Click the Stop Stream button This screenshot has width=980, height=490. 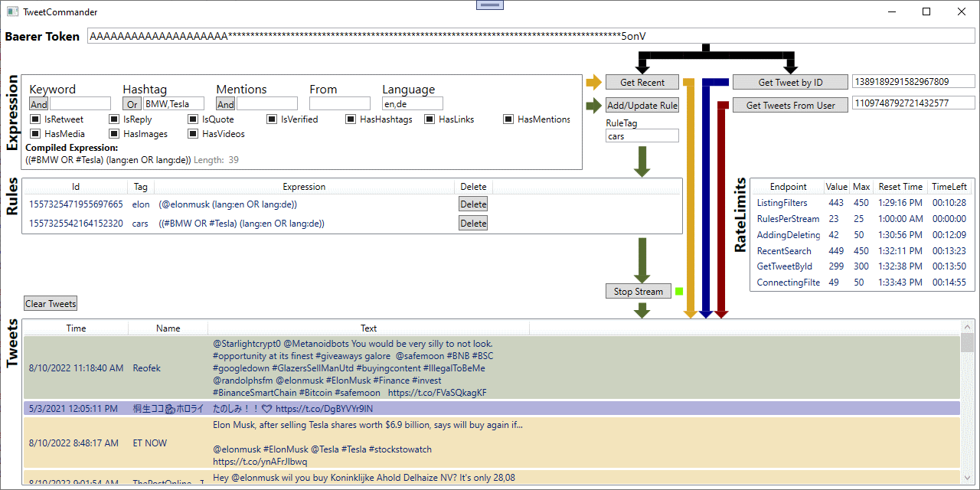(x=638, y=291)
